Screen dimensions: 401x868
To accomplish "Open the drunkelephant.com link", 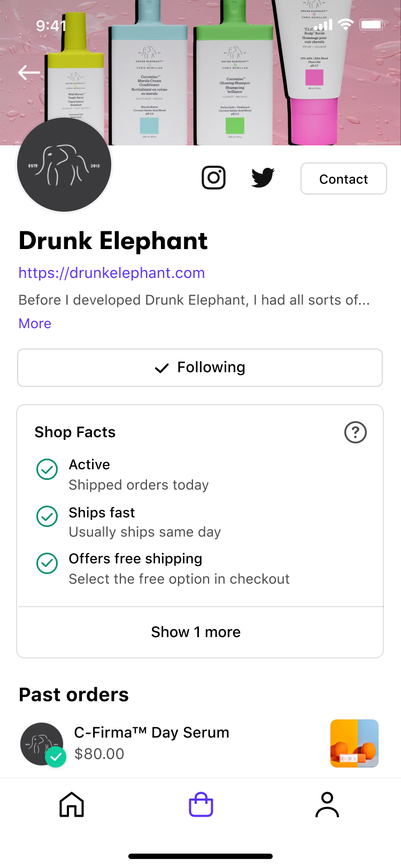I will (112, 273).
